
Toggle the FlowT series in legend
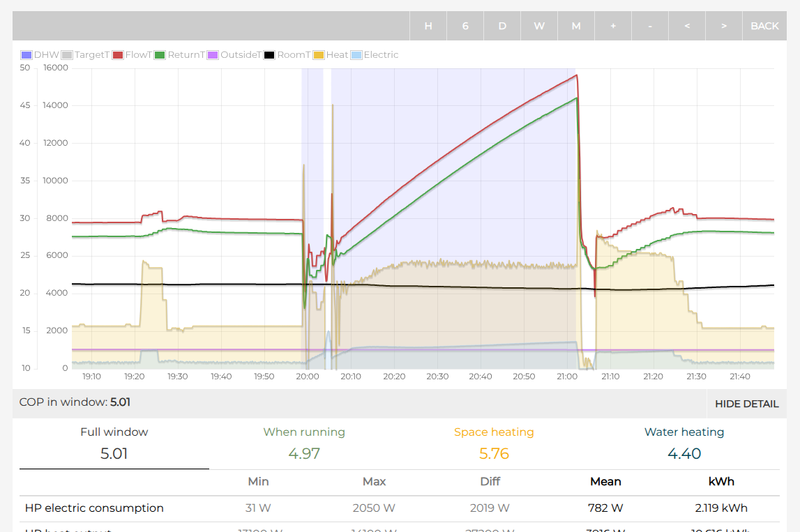click(132, 55)
